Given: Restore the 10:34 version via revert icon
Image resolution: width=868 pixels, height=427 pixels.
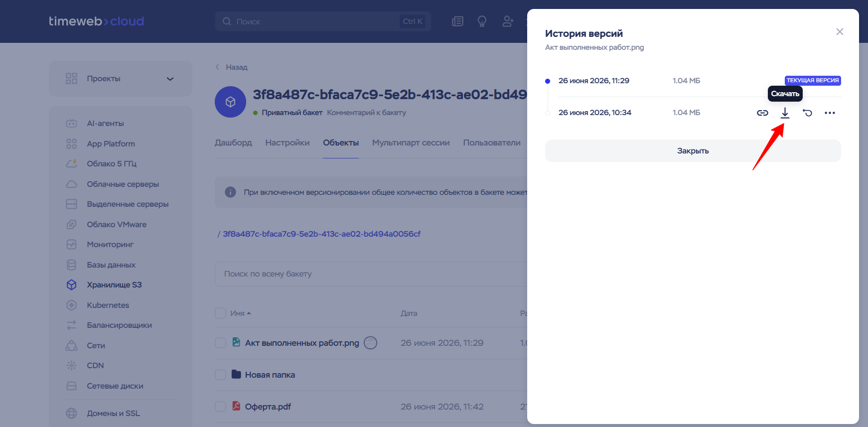Looking at the screenshot, I should pos(807,113).
